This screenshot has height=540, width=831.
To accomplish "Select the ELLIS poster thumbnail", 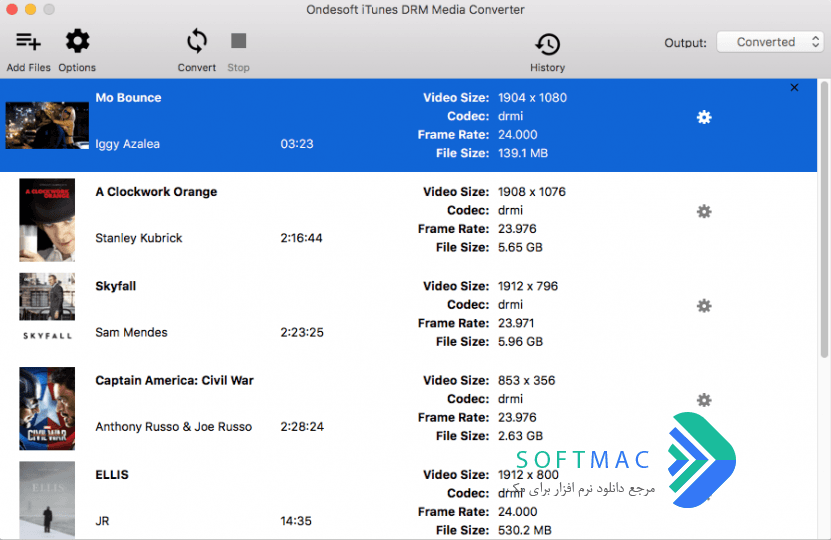I will coord(47,500).
